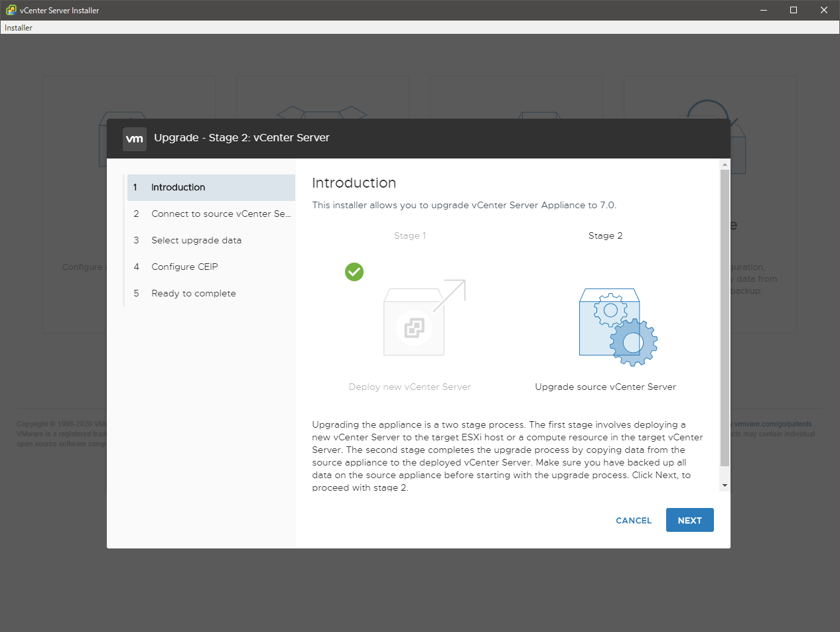Click the Stage 2 label
Screen dimensions: 840x632
point(605,236)
